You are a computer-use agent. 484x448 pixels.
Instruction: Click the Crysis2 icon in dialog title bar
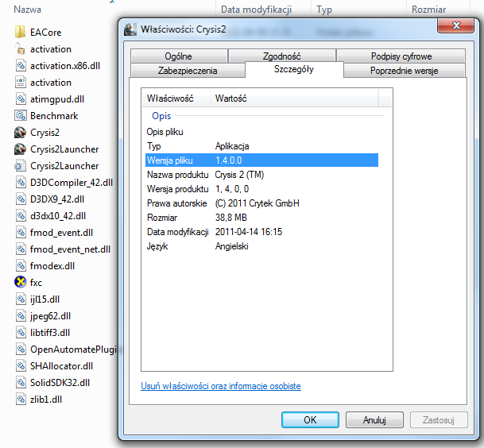[x=130, y=29]
